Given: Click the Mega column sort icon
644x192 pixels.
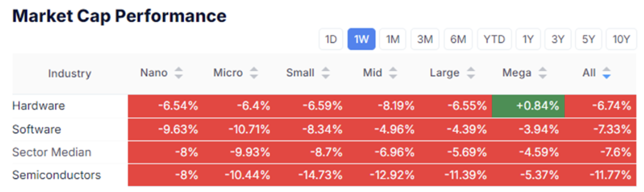Looking at the screenshot, I should coord(543,73).
